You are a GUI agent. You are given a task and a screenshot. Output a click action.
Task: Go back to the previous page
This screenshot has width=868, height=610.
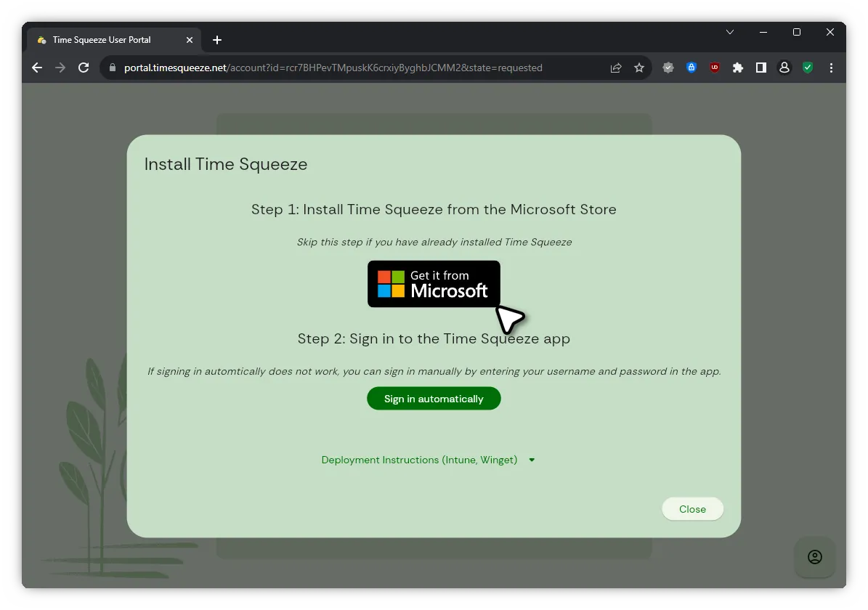(38, 68)
